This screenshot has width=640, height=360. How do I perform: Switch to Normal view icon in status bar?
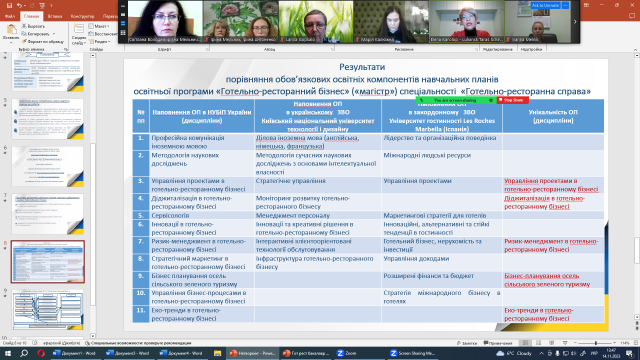[x=526, y=343]
